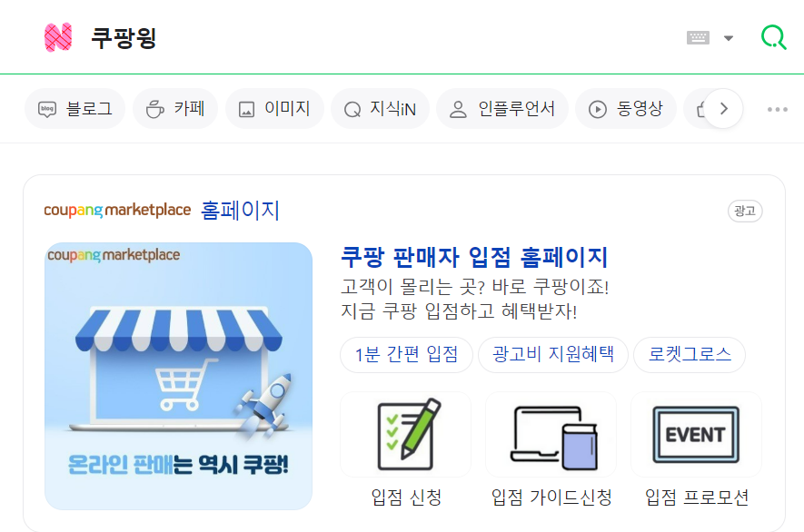Screen dimensions: 804x532
Task: Open the on-screen keyboard icon
Action: tap(698, 37)
